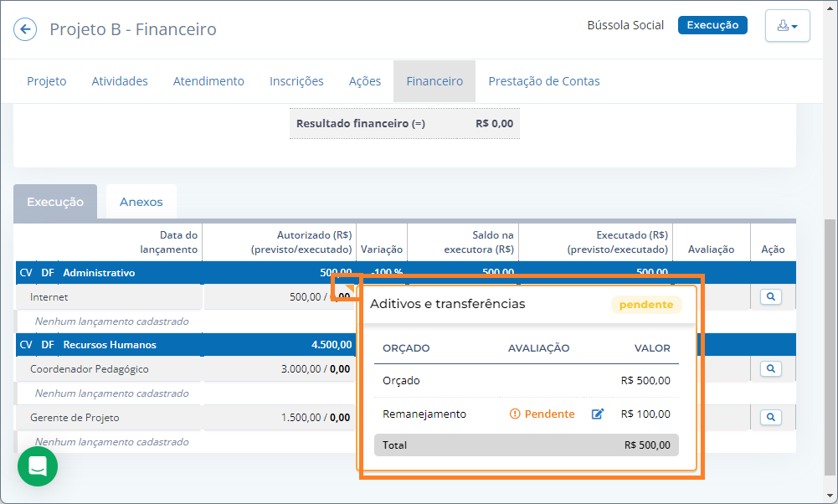Viewport: 838px width, 504px height.
Task: Edit the Remanejamento entry
Action: click(x=598, y=414)
